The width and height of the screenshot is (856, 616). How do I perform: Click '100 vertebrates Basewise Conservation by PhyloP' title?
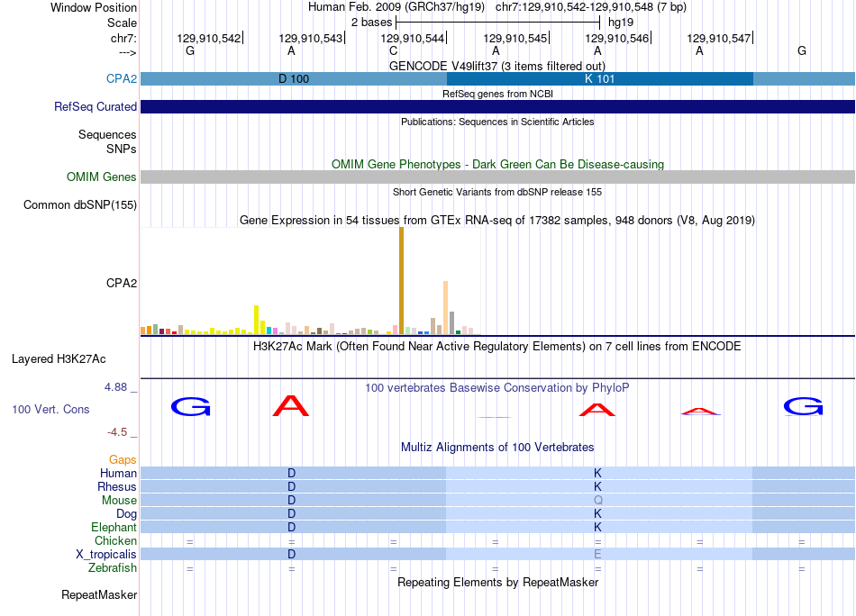(x=496, y=388)
